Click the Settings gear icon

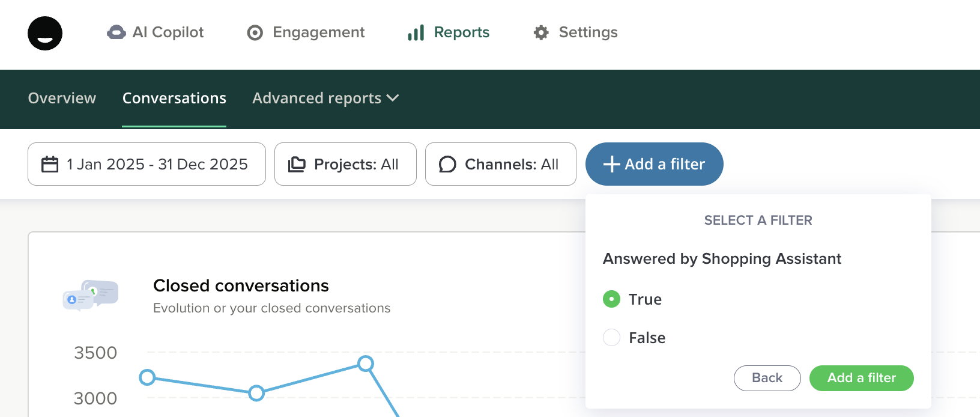541,32
